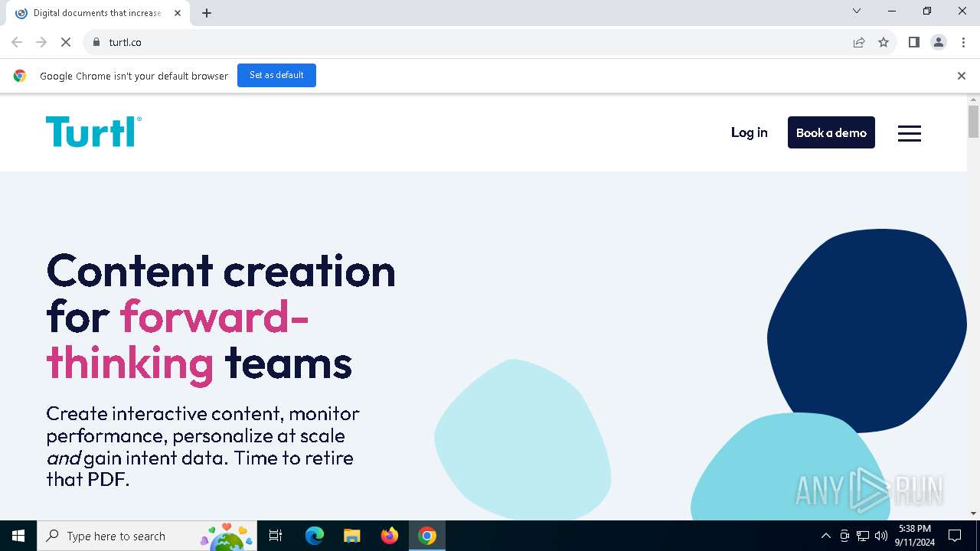The height and width of the screenshot is (551, 980).
Task: Open Chrome three-dot menu
Action: (963, 42)
